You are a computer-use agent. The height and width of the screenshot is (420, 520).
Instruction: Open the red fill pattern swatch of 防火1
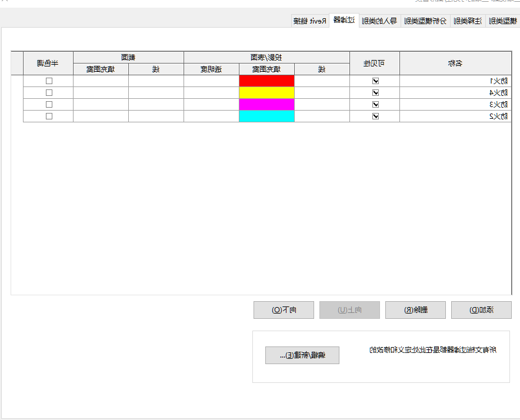(266, 81)
